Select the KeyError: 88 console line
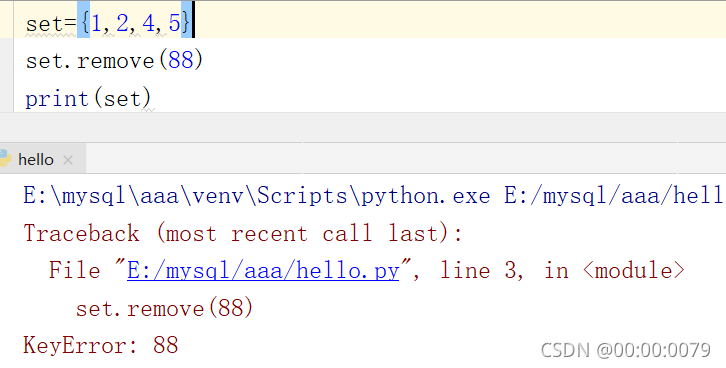 (x=100, y=345)
